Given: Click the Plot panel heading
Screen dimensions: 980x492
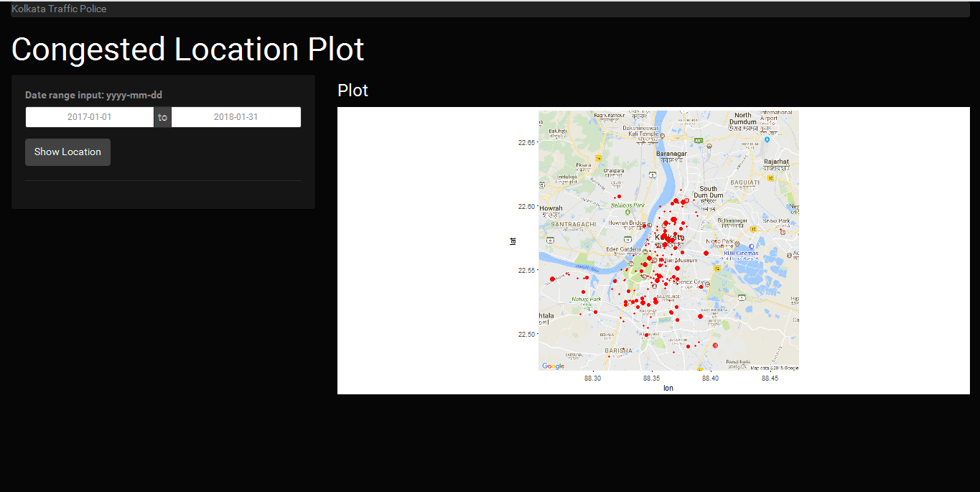Looking at the screenshot, I should tap(352, 90).
